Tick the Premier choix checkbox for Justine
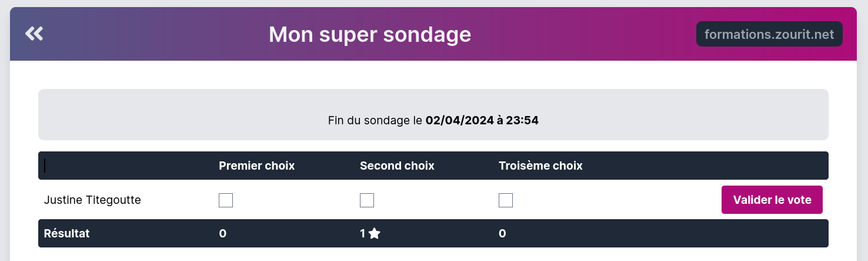Viewport: 868px width, 261px height. tap(226, 200)
